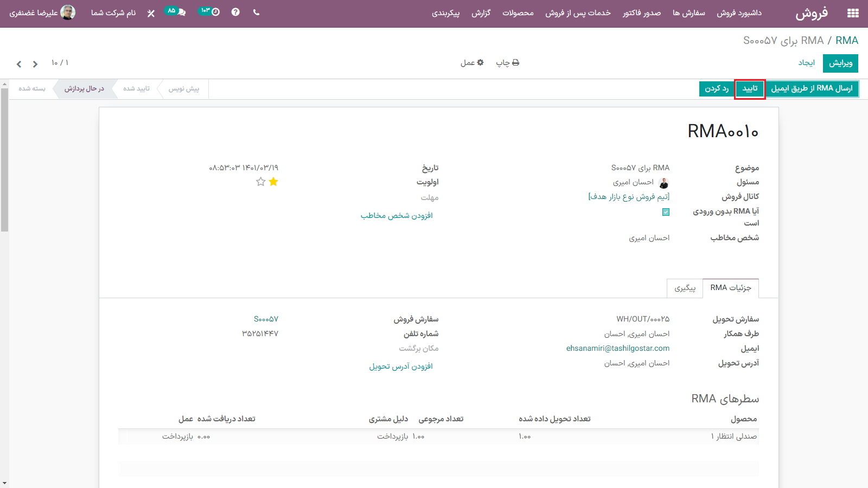The height and width of the screenshot is (488, 868).
Task: Click RMA breadcrumb link
Action: pos(847,41)
